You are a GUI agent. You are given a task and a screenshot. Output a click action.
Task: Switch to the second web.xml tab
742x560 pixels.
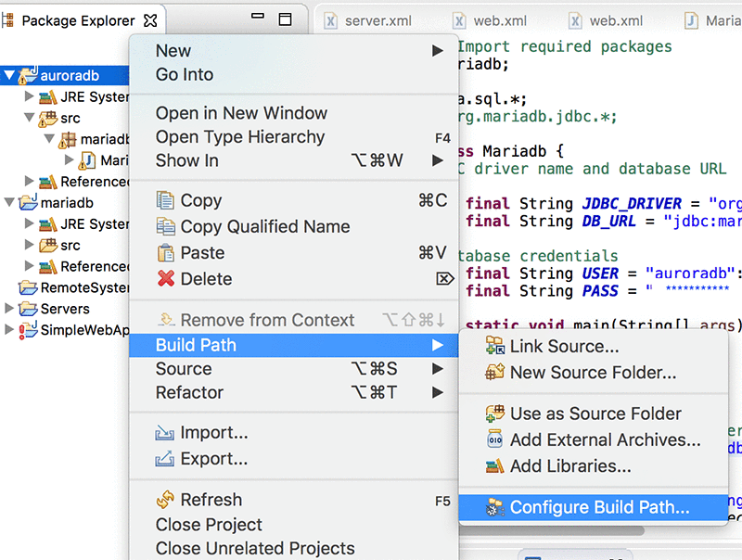coord(607,20)
